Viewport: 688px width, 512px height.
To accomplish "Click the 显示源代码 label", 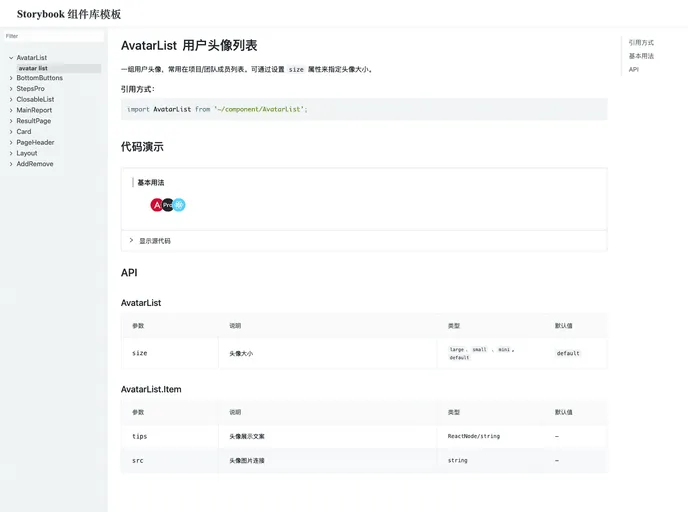I will click(155, 241).
